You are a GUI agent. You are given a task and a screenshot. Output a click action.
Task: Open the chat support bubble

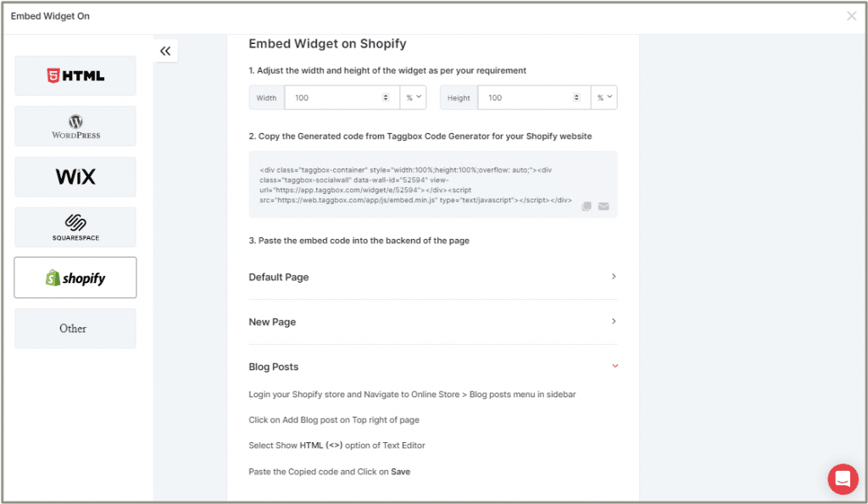point(843,479)
